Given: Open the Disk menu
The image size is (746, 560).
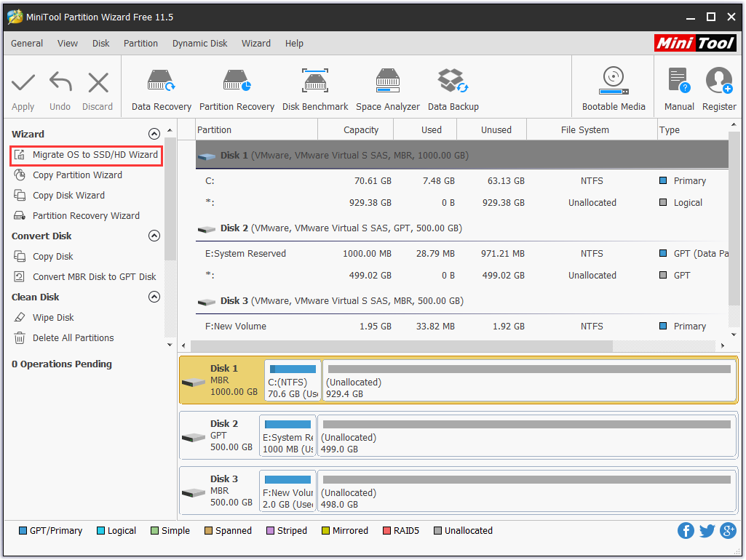Looking at the screenshot, I should [x=101, y=43].
